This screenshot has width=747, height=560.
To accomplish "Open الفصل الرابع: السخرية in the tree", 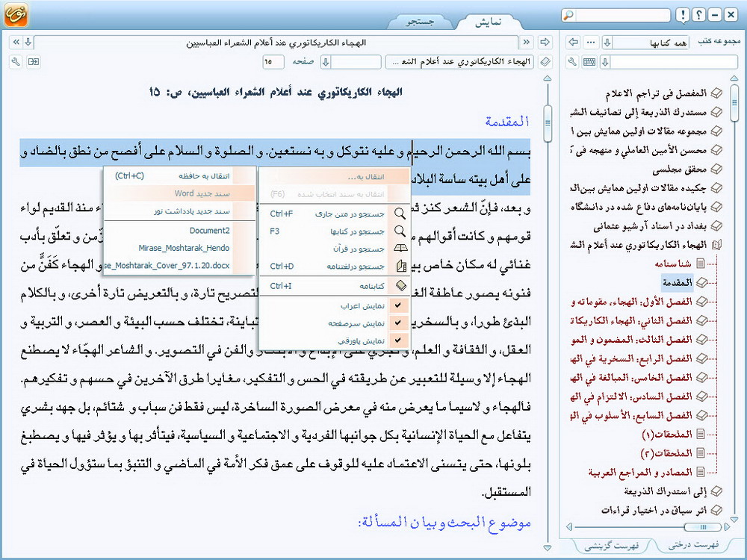I will coord(630,358).
